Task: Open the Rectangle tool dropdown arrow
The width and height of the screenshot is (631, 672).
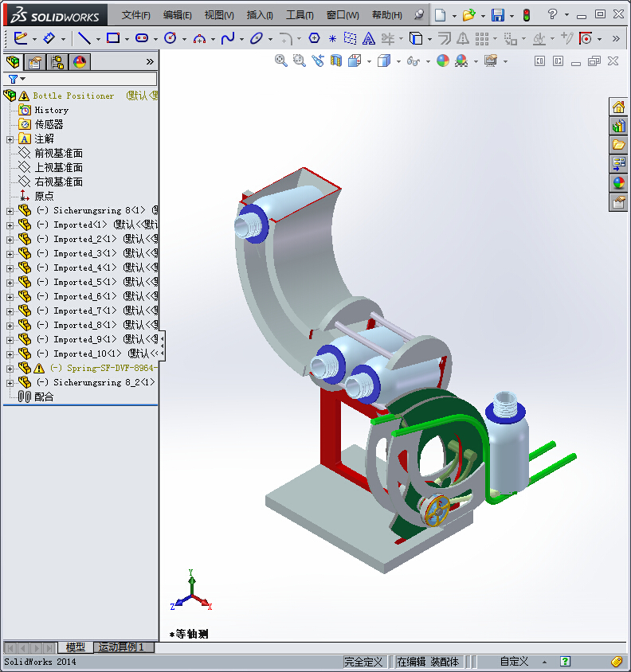Action: coord(127,40)
